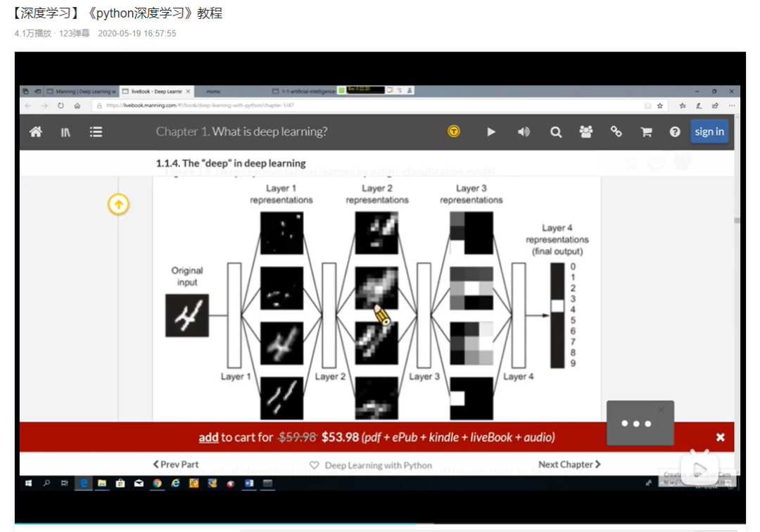Open the shopping cart icon

tap(646, 132)
